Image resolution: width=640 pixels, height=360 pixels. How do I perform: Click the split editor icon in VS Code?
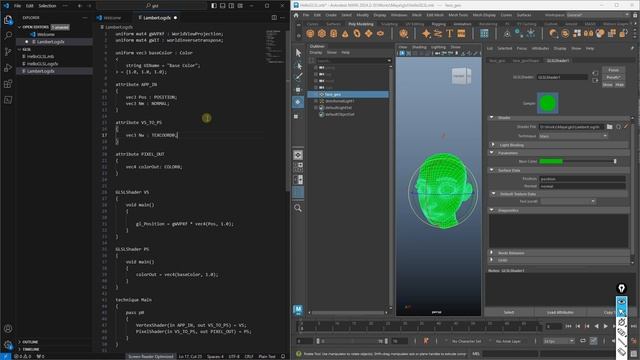[274, 18]
